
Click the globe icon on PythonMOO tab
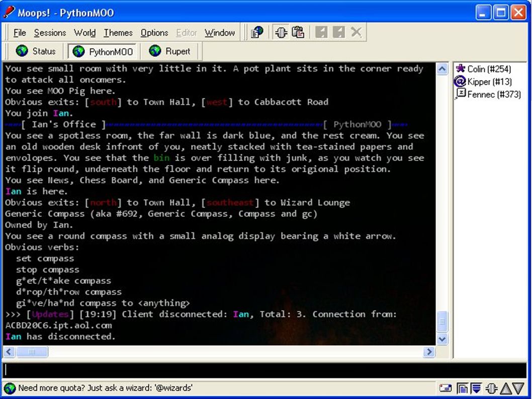coord(78,51)
